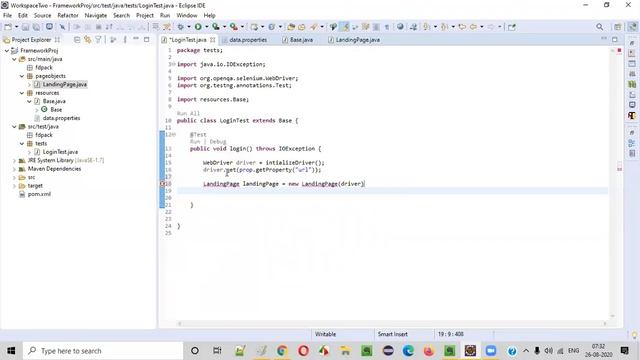Collapse the pageobjects package
Image resolution: width=640 pixels, height=360 pixels.
coord(22,76)
